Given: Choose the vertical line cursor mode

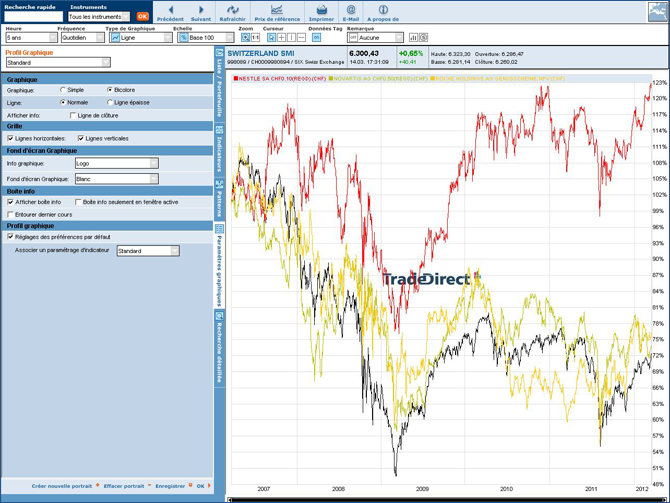Looking at the screenshot, I should (291, 38).
